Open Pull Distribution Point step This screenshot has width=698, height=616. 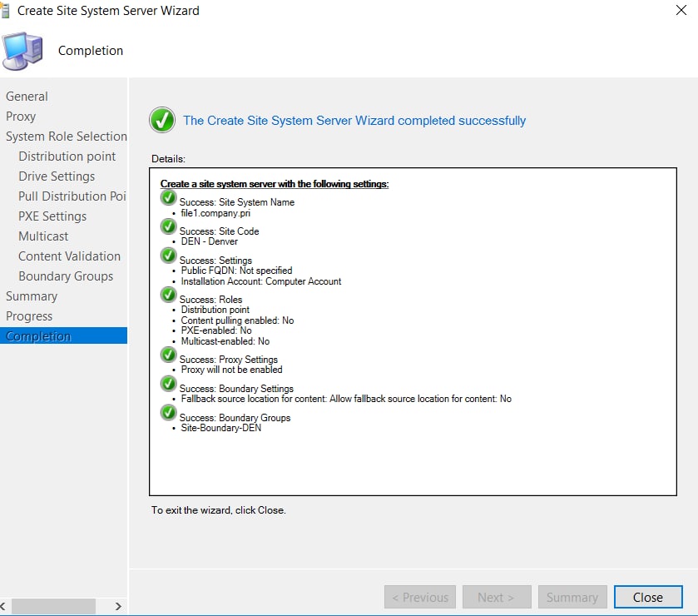click(72, 196)
